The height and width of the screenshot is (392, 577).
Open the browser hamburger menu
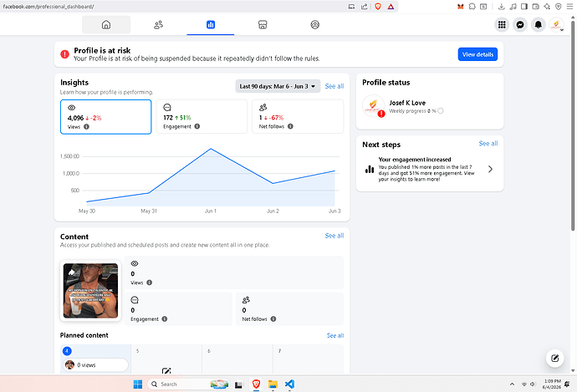click(569, 6)
